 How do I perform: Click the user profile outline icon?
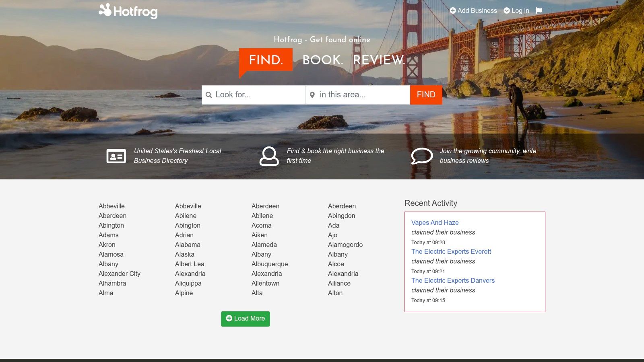269,156
